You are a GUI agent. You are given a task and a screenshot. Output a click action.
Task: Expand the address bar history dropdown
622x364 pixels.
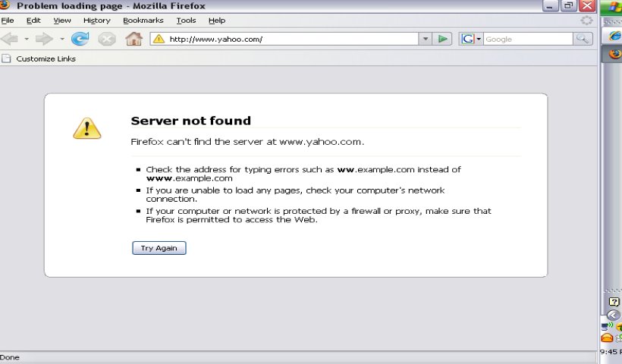point(425,39)
